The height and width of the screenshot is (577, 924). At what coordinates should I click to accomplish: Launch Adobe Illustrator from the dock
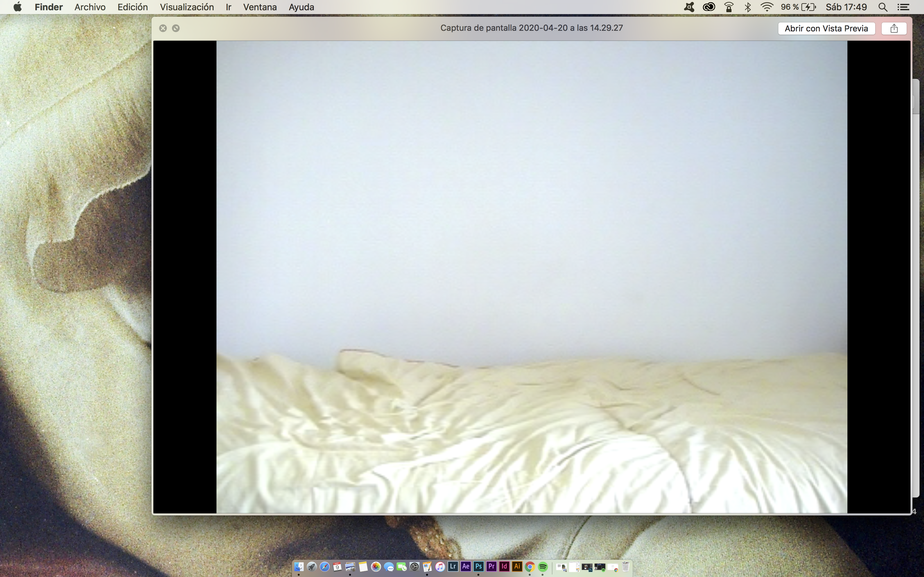click(x=517, y=566)
